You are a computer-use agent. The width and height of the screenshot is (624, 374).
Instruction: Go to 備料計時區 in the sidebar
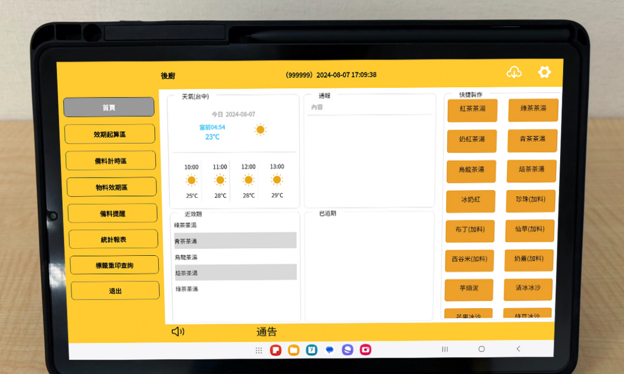(111, 161)
